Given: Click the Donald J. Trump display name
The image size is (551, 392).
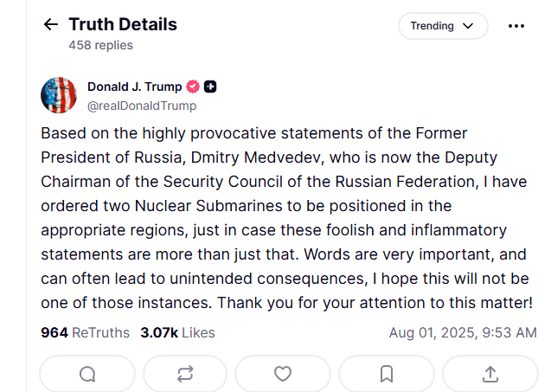Looking at the screenshot, I should pos(134,87).
